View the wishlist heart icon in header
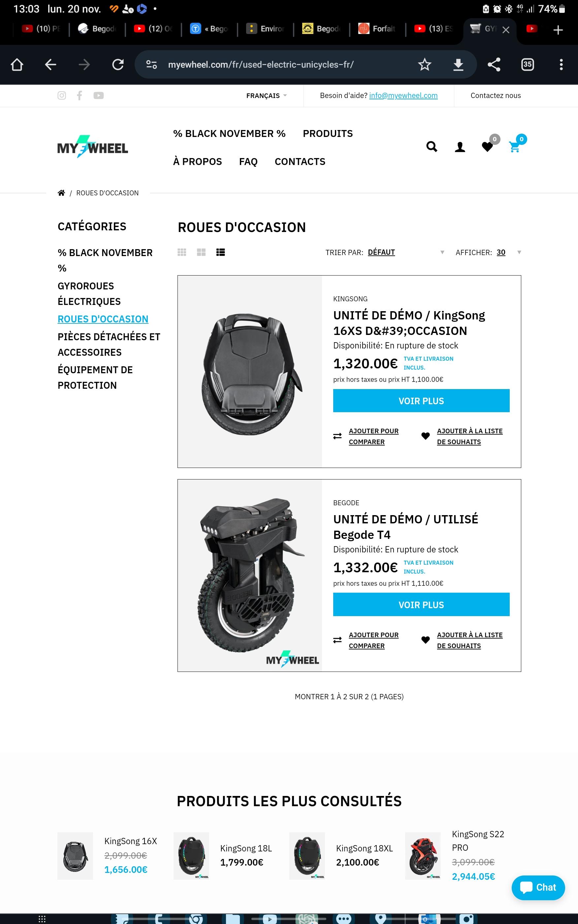The image size is (578, 924). 487,147
